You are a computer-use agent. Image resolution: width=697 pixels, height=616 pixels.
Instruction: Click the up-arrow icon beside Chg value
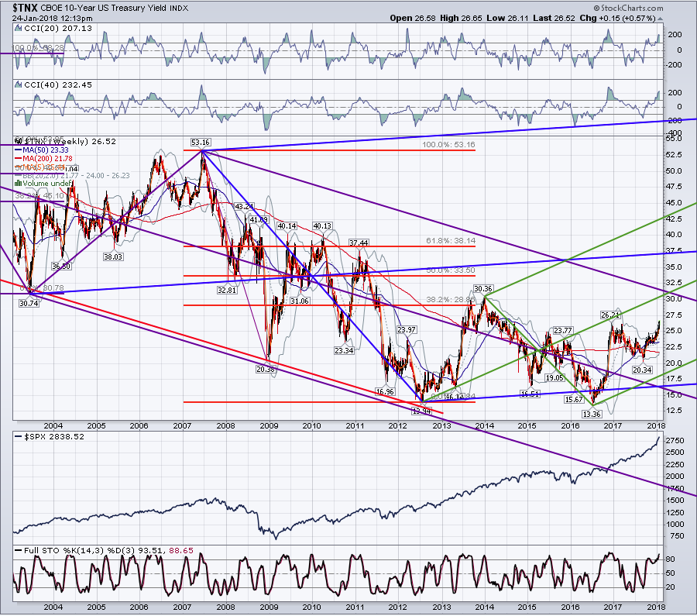(x=660, y=19)
